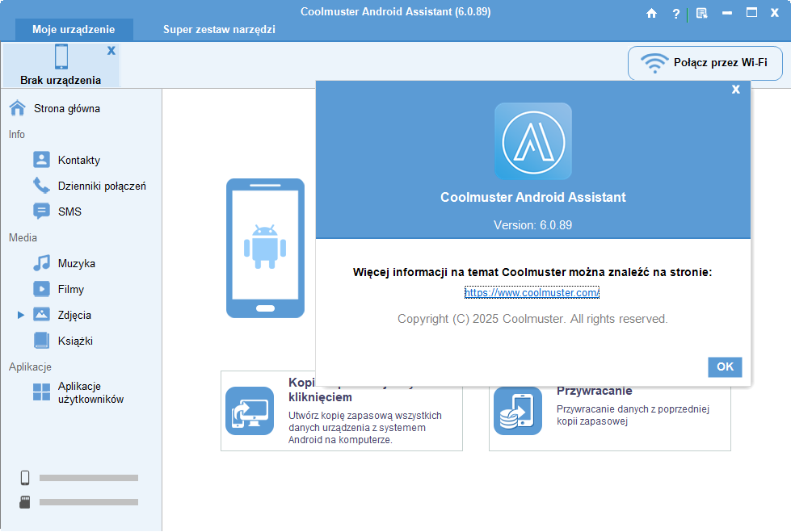The height and width of the screenshot is (532, 791).
Task: Expand the Zdjęcia tree arrow
Action: tap(21, 315)
